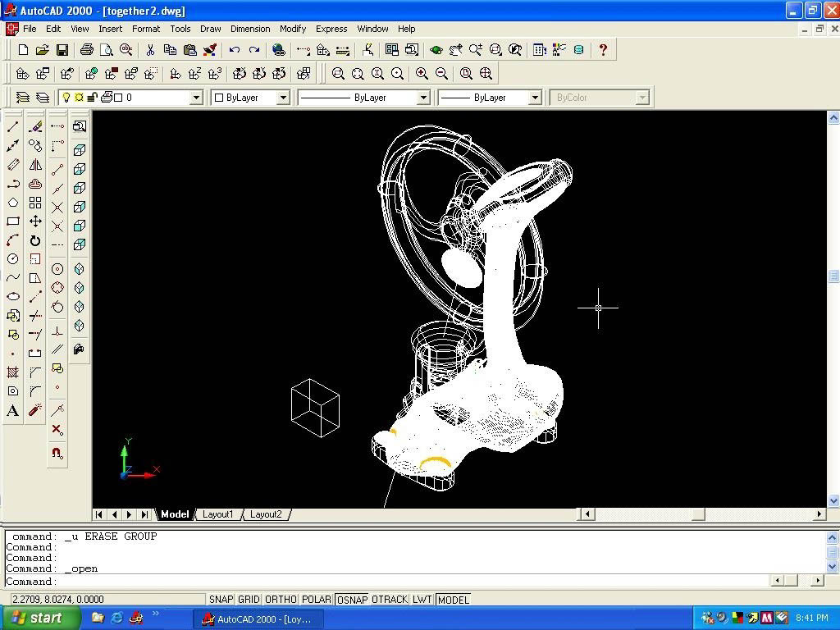
Task: Switch to the Layout1 tab
Action: [218, 514]
